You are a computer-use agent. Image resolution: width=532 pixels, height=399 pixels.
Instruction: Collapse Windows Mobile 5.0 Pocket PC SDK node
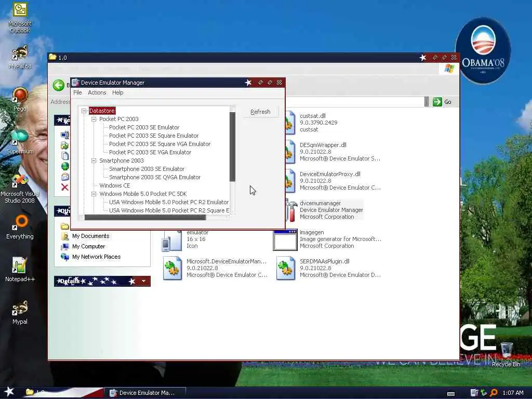click(x=94, y=194)
